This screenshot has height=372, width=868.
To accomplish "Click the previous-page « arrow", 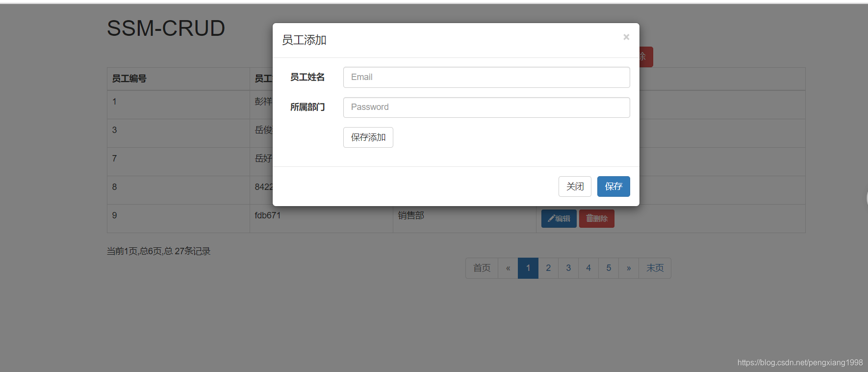I will pyautogui.click(x=508, y=268).
